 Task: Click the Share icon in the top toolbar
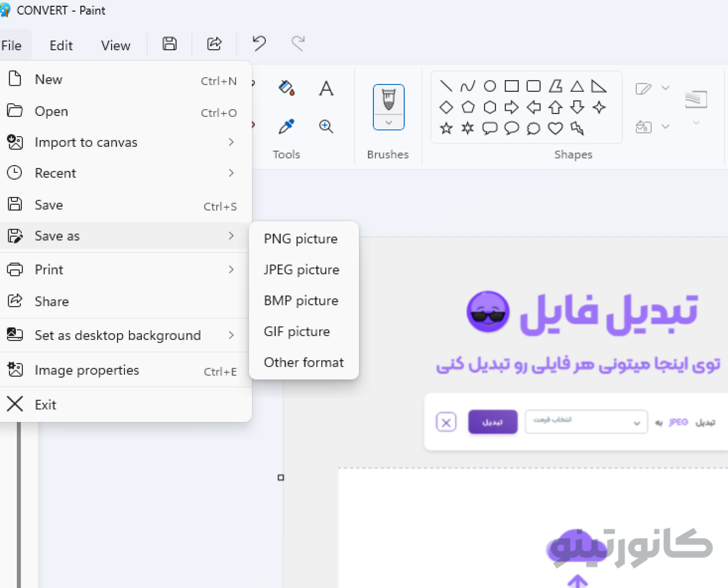[x=214, y=44]
